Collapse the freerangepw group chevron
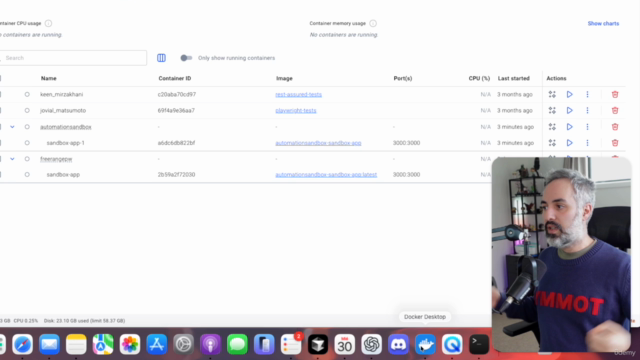The width and height of the screenshot is (640, 360). click(x=12, y=159)
